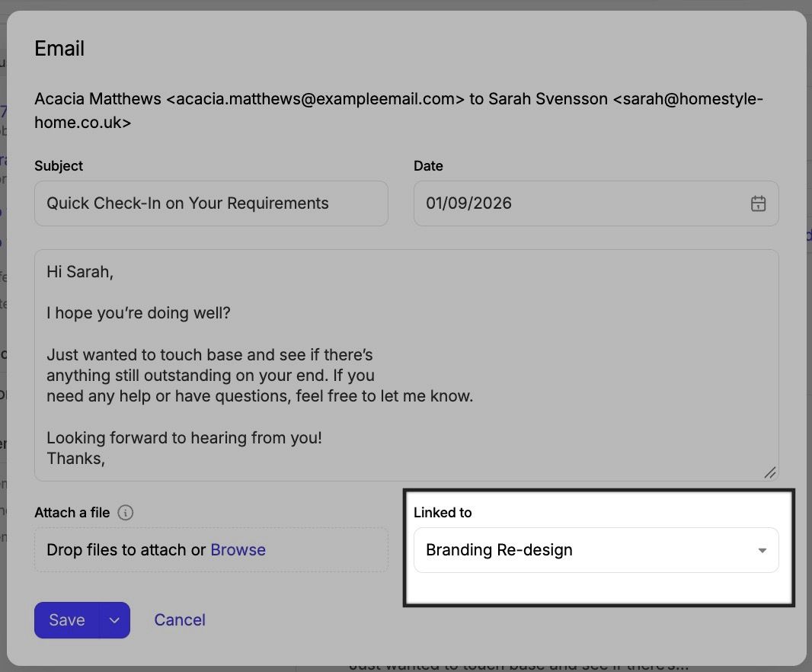Edit the Subject field
This screenshot has height=672, width=812.
click(x=211, y=203)
